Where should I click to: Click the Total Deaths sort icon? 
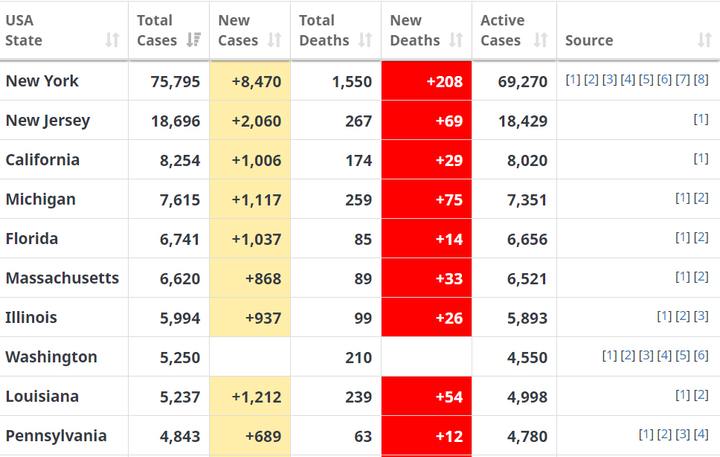pyautogui.click(x=366, y=40)
